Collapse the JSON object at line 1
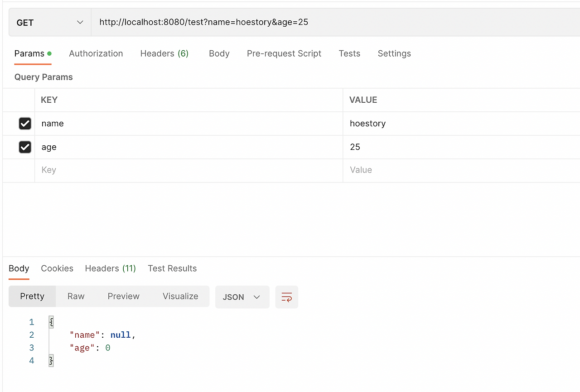 pos(51,322)
